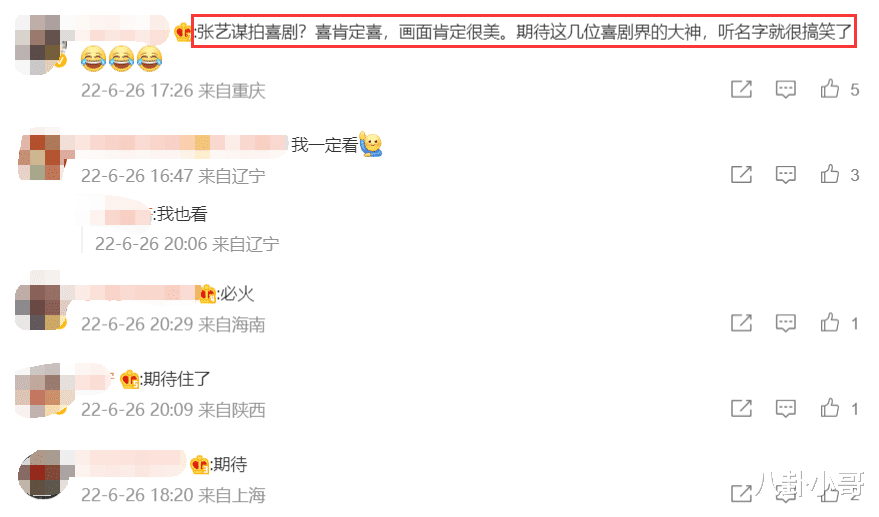Screen dimensions: 879x517
Task: Click the highlighted 张艺谋拍喜剧 comment text
Action: (x=524, y=31)
